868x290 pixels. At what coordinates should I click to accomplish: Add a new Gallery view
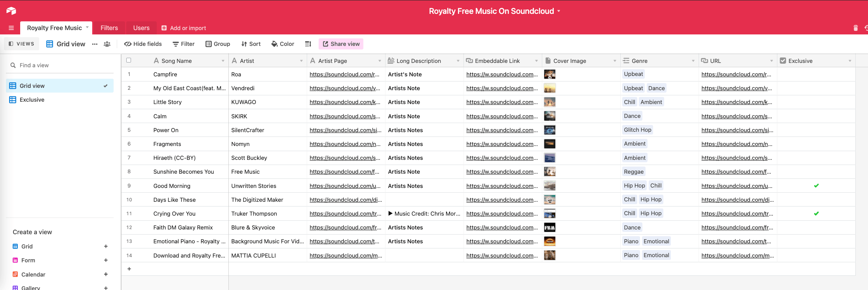click(106, 288)
